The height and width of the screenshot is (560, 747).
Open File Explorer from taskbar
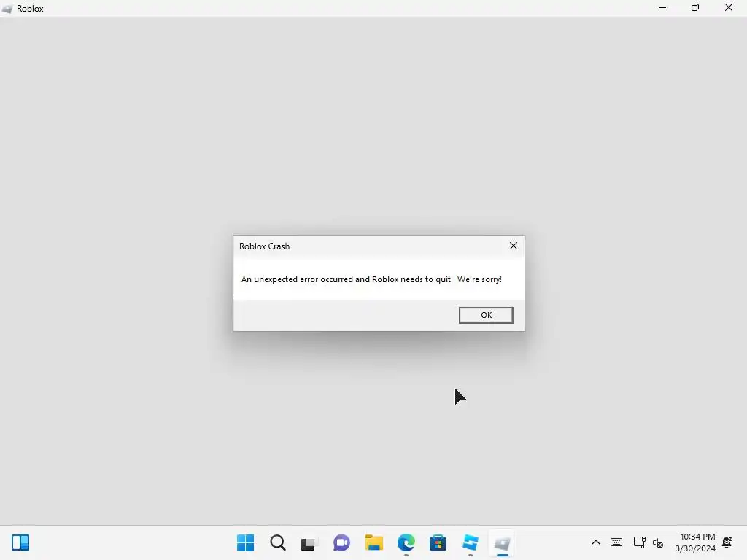click(374, 542)
